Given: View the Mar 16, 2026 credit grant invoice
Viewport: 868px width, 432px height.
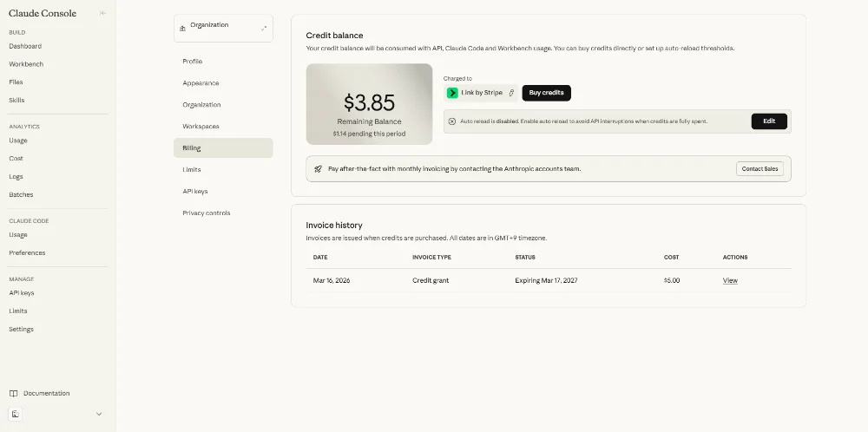Looking at the screenshot, I should click(x=730, y=281).
